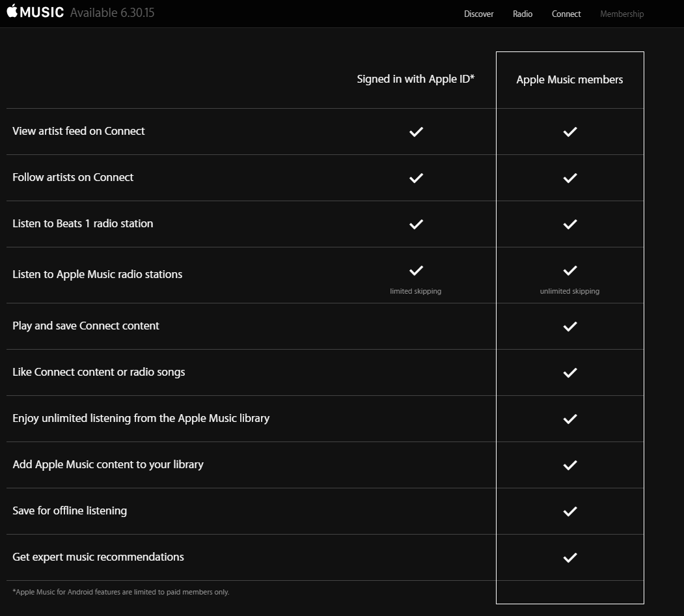The height and width of the screenshot is (616, 684).
Task: Click the "Apple Music members" column header
Action: [569, 79]
